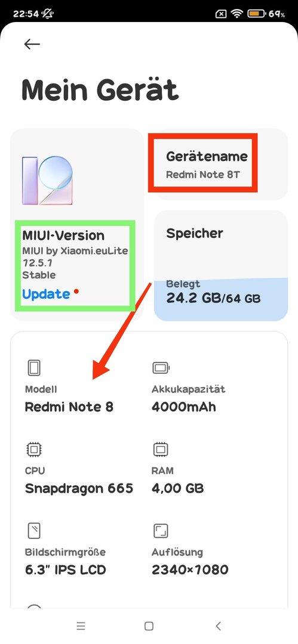Tap the Update link

pyautogui.click(x=46, y=294)
